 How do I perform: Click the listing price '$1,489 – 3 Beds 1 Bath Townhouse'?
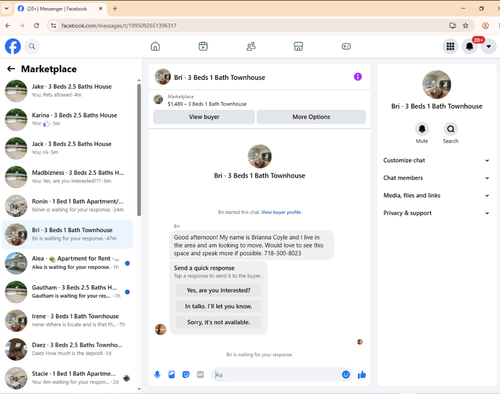207,104
